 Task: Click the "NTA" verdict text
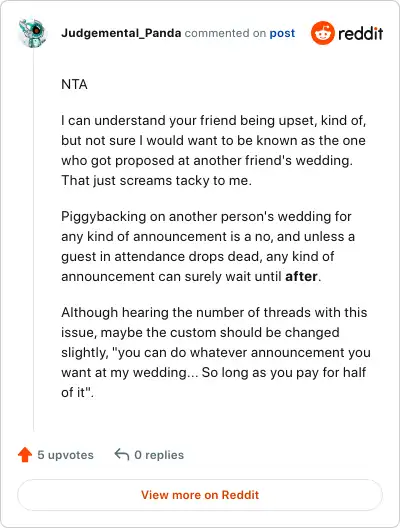74,84
